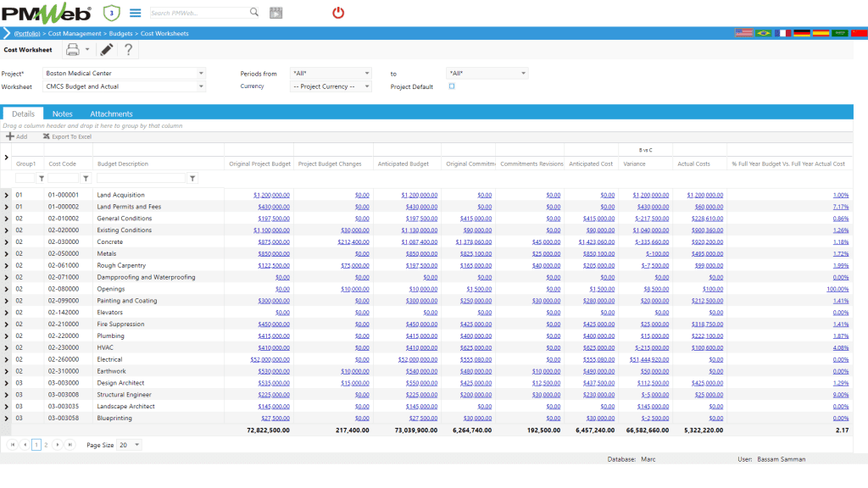Expand the Electrical row
Screen dimensions: 868x488
pyautogui.click(x=7, y=359)
